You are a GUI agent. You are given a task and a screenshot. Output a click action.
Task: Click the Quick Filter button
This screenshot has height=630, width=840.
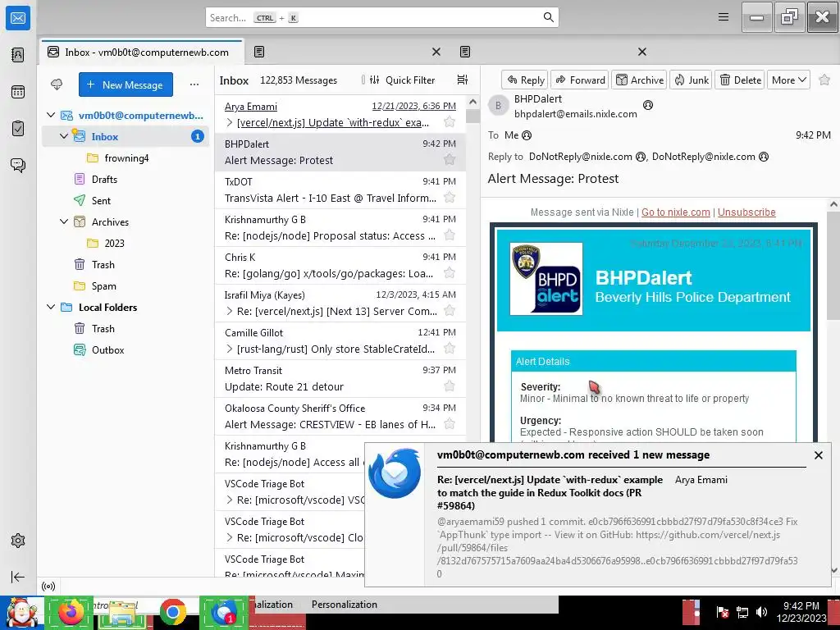[x=402, y=80]
